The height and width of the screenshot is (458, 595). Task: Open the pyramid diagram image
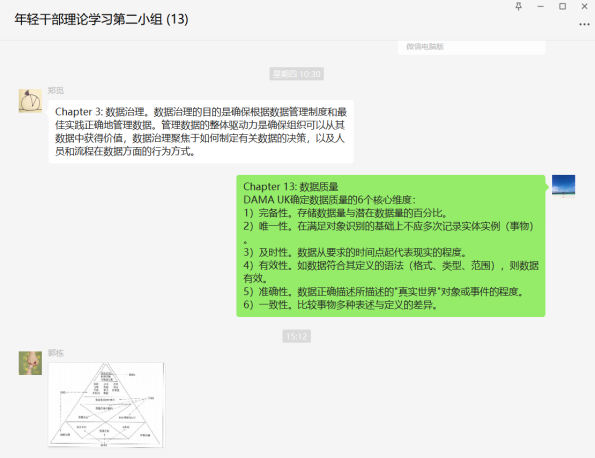(106, 404)
